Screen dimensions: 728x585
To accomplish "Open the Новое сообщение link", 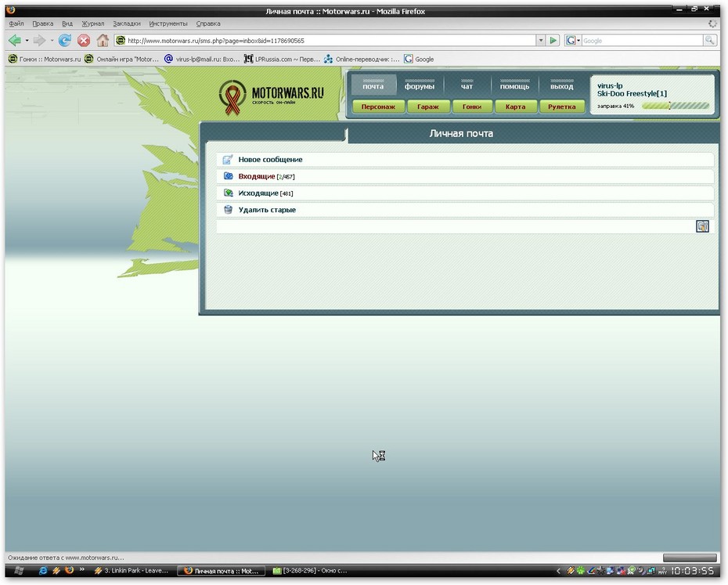I will coord(270,160).
